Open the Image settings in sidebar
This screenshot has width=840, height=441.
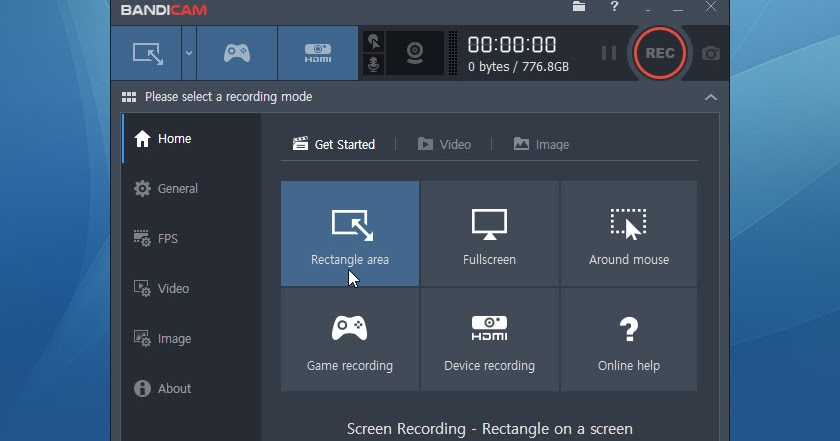191,339
